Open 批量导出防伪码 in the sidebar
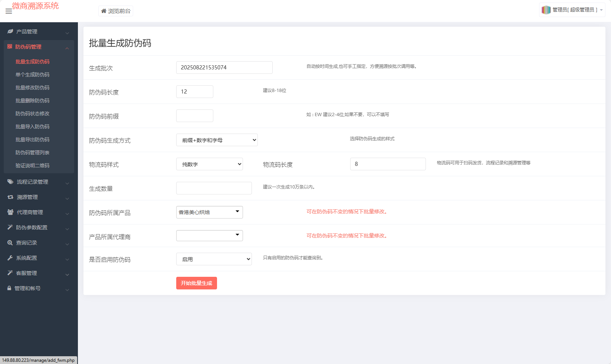Image resolution: width=611 pixels, height=364 pixels. click(x=32, y=140)
